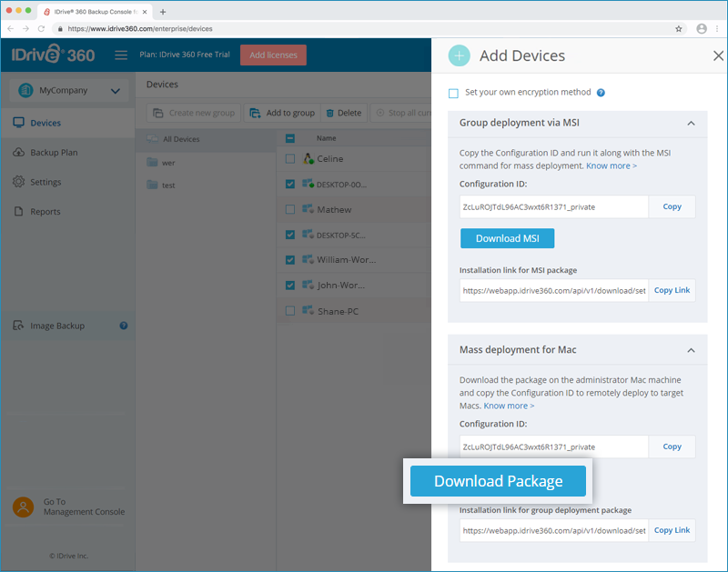
Task: Click the Add to group icon
Action: [255, 113]
